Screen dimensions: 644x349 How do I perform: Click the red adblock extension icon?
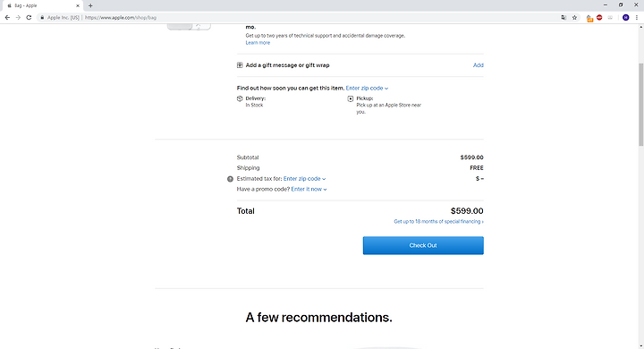pos(599,18)
